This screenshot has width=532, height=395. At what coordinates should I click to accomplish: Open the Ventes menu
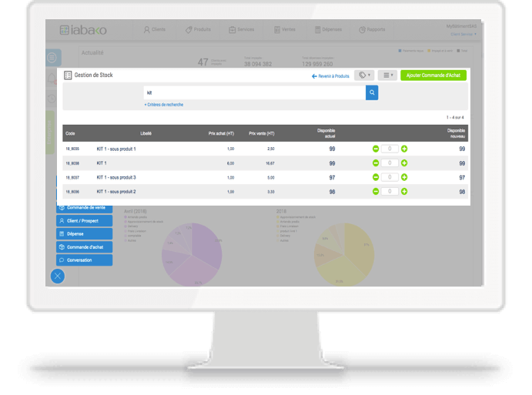point(285,29)
